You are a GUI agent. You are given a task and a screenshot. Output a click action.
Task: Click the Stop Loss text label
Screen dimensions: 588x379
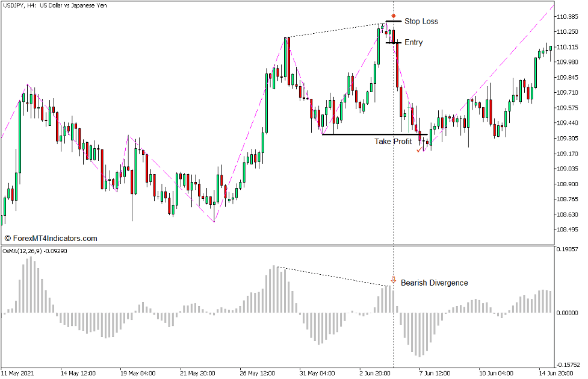pos(421,21)
